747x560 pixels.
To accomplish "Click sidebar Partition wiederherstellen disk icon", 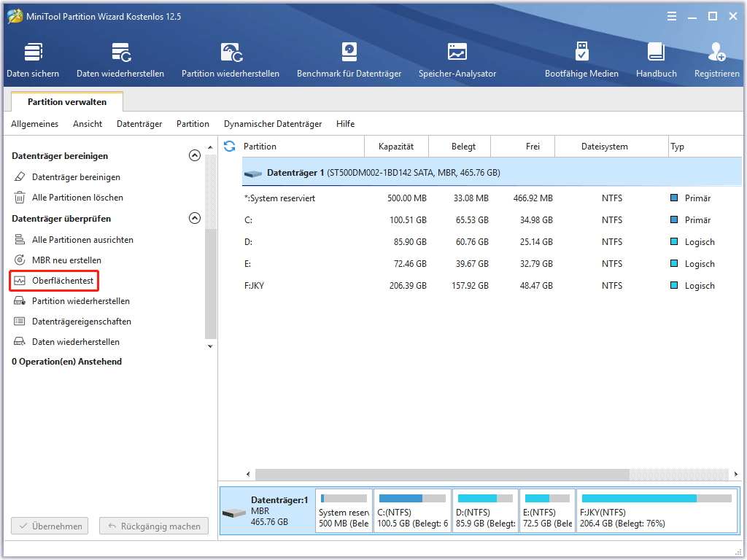I will [x=20, y=301].
